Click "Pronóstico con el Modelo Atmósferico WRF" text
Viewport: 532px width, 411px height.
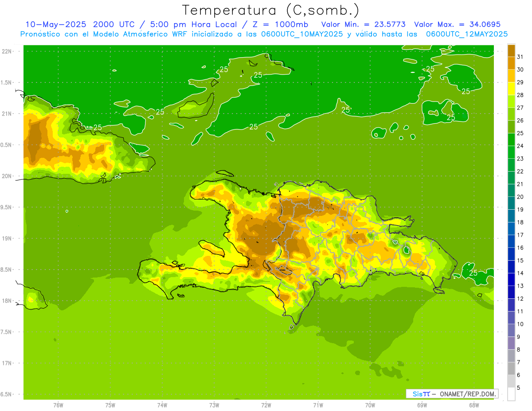point(105,34)
